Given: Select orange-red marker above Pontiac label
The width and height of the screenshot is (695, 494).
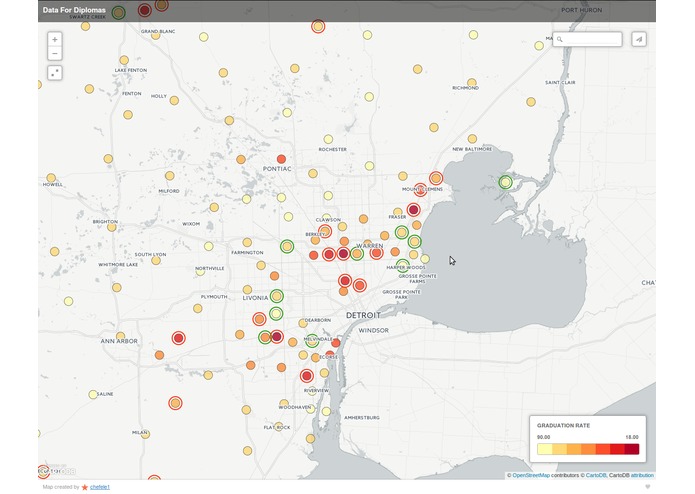Looking at the screenshot, I should point(281,159).
